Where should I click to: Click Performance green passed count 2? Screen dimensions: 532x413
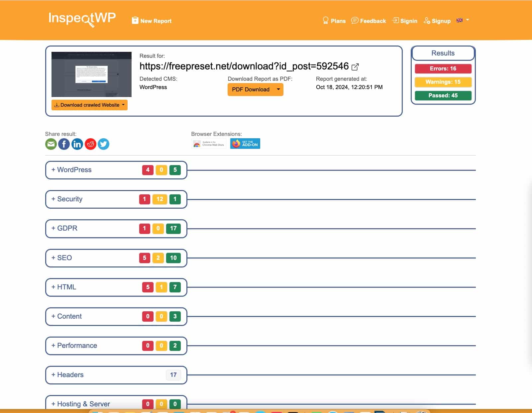175,346
